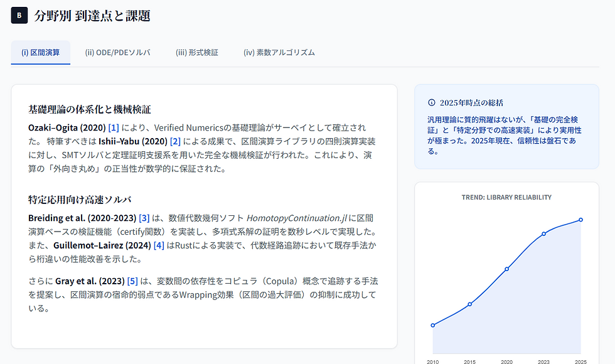Click the italic HomotopyContinuation.jl text

tap(296, 218)
